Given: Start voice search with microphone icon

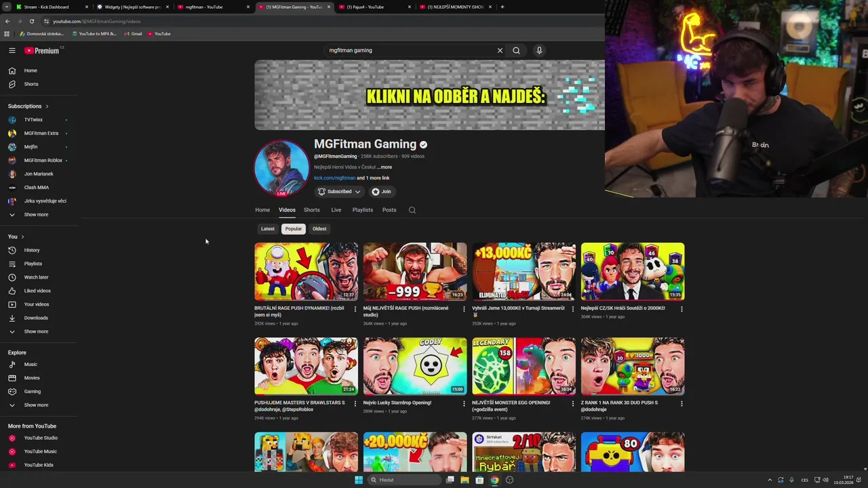Looking at the screenshot, I should coord(539,50).
